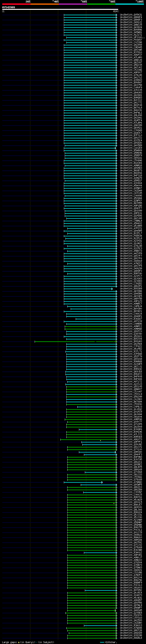Select the hit UniRef100_Q8H6F4
Image resolution: width=146 pixels, height=644 pixels.
(x=131, y=17)
